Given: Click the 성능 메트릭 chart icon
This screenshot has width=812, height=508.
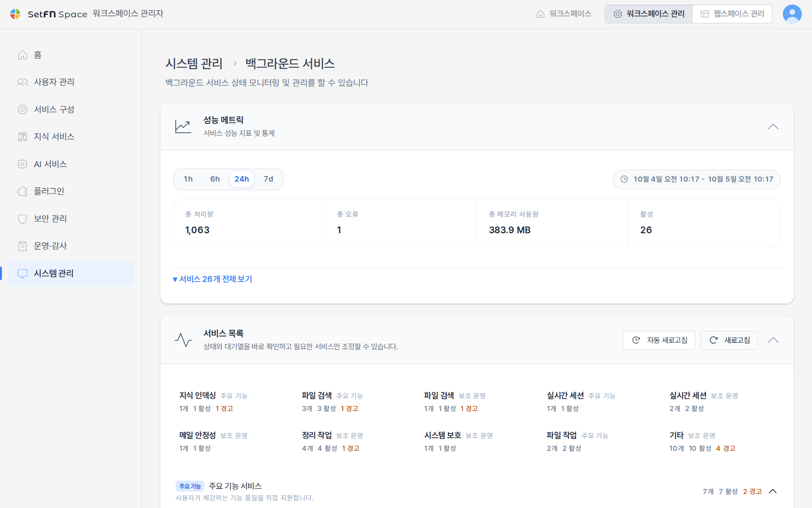Looking at the screenshot, I should [x=183, y=127].
